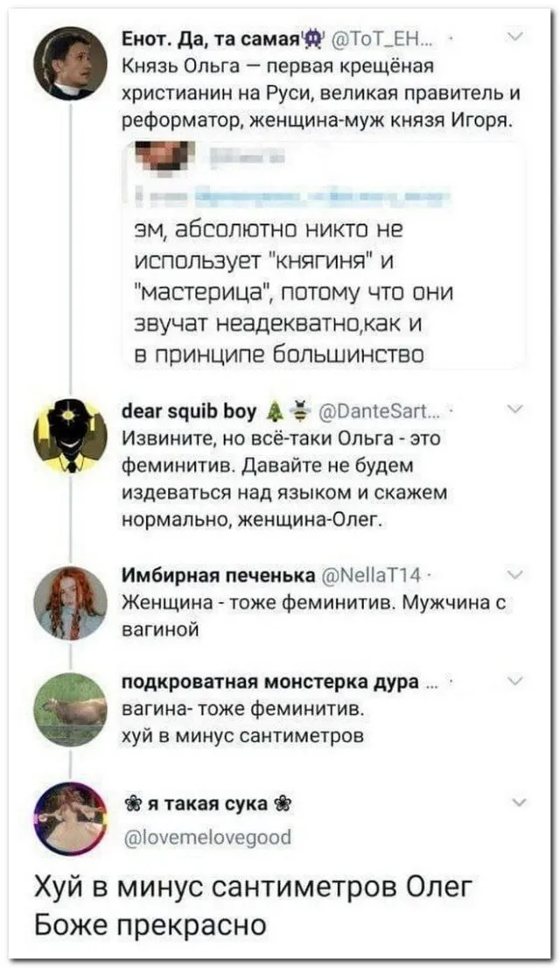
Task: Click the flower icon before я такая сука
Action: (136, 804)
